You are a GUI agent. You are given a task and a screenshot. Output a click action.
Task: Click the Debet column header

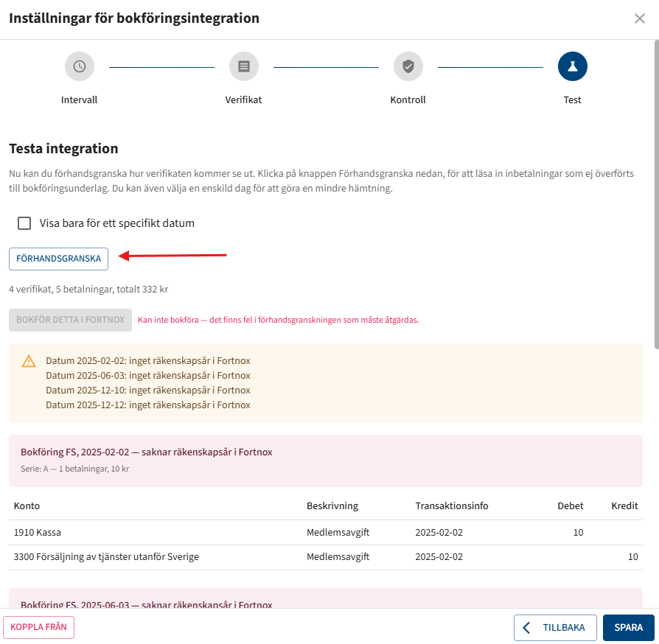coord(571,505)
